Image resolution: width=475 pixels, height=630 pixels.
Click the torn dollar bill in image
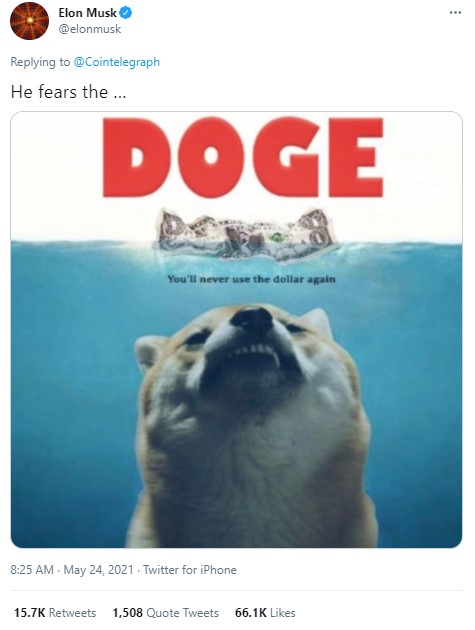tap(245, 234)
